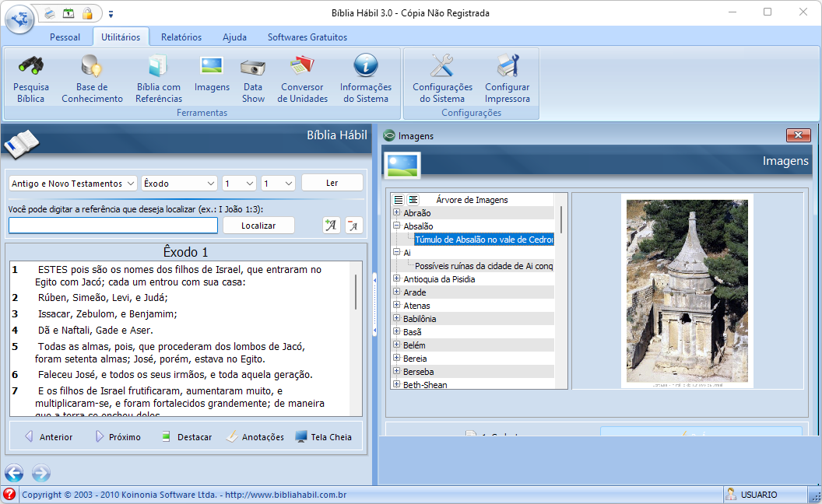The image size is (822, 504).
Task: Click the printer quick access icon
Action: coord(50,14)
